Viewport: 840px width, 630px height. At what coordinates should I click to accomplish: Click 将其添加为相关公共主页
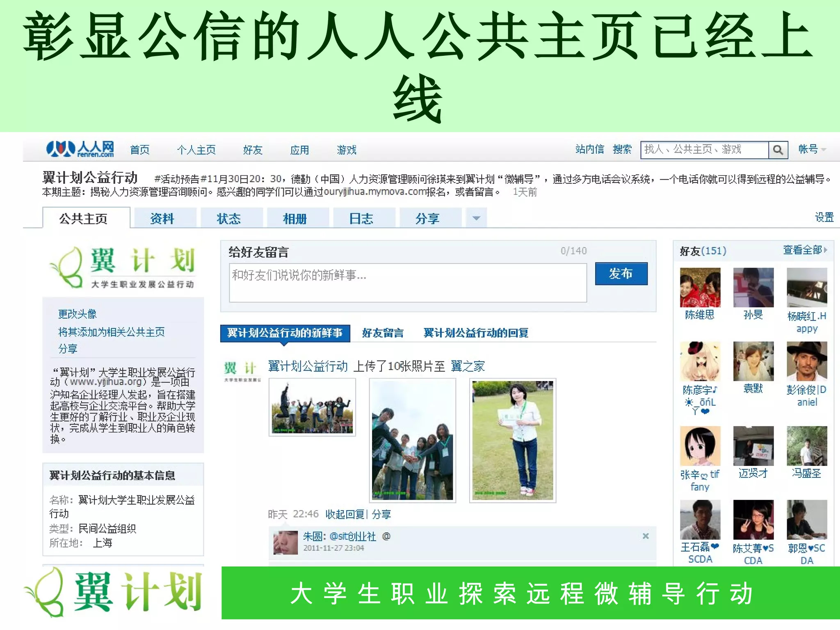[x=111, y=332]
